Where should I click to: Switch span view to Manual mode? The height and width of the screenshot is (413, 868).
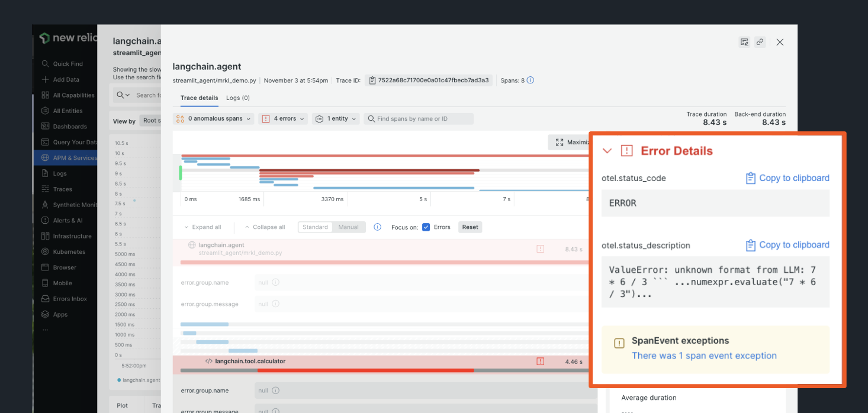point(348,227)
